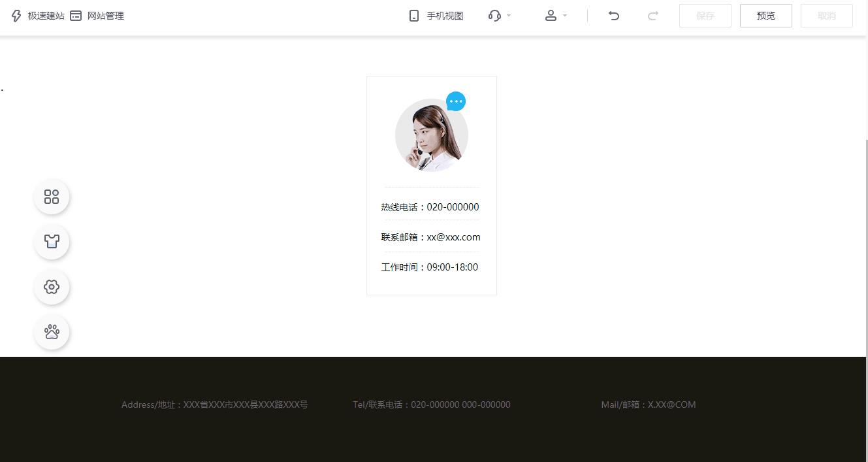
Task: Click the 取消 cancel button
Action: (827, 16)
